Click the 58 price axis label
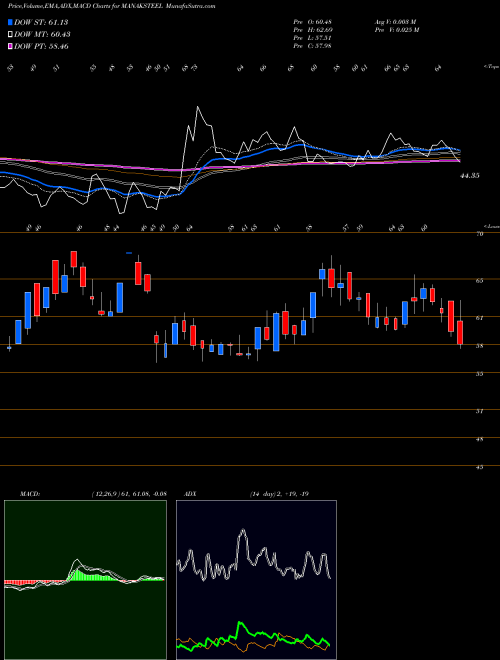Screen dimensions: 500x660 coord(479,346)
